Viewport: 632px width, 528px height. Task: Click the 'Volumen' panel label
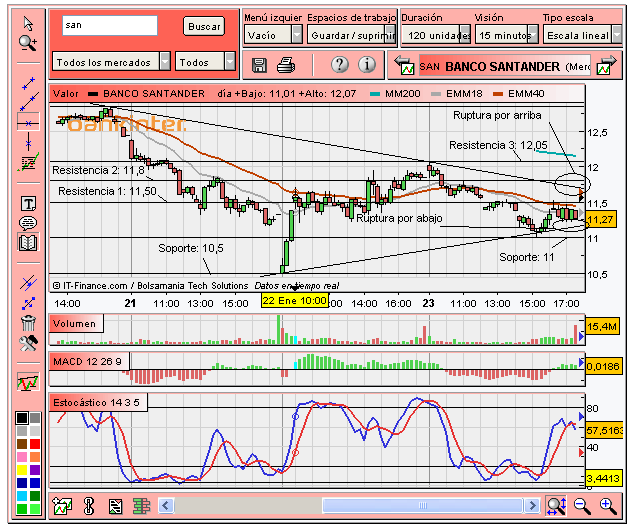pyautogui.click(x=75, y=324)
